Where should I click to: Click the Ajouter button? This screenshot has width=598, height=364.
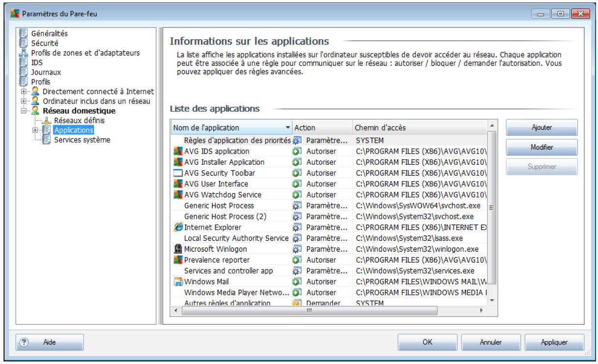point(542,127)
